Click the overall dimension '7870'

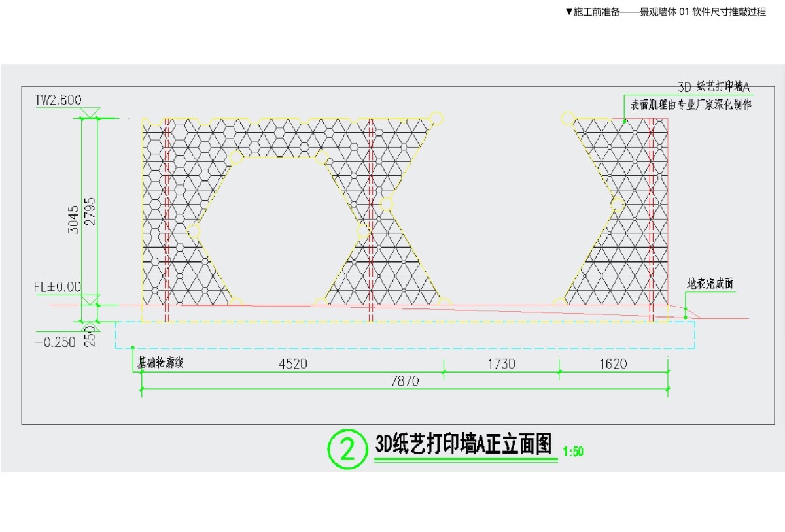pos(404,381)
